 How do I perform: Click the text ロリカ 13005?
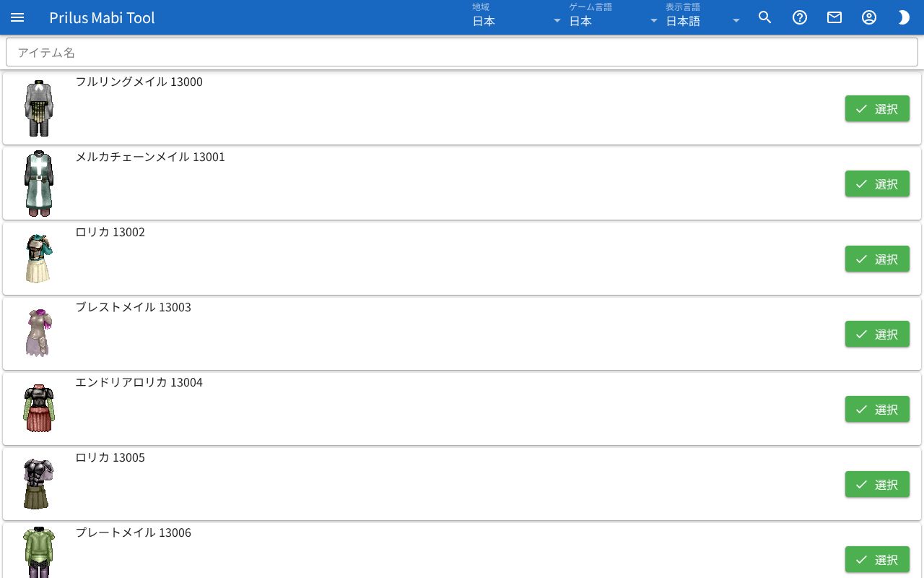coord(110,457)
